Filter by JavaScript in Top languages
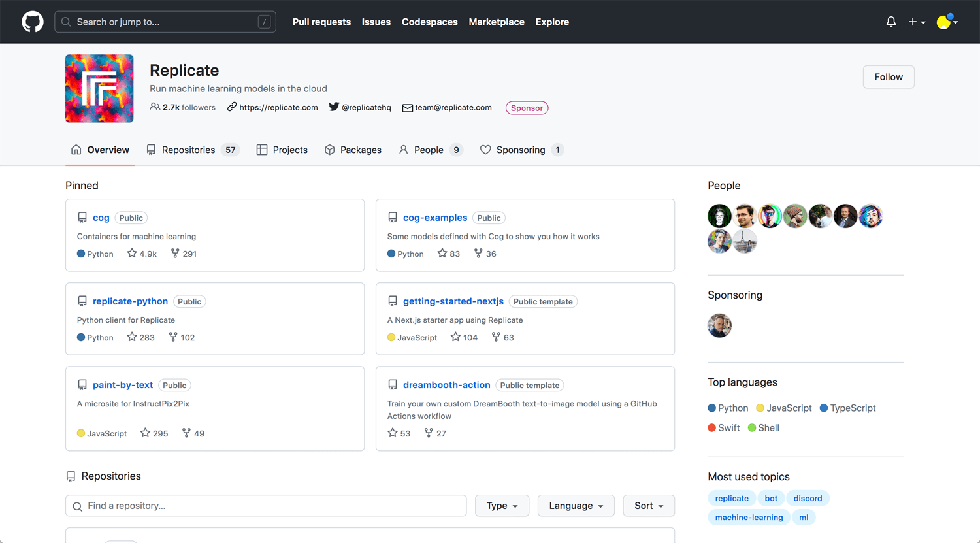 [784, 408]
